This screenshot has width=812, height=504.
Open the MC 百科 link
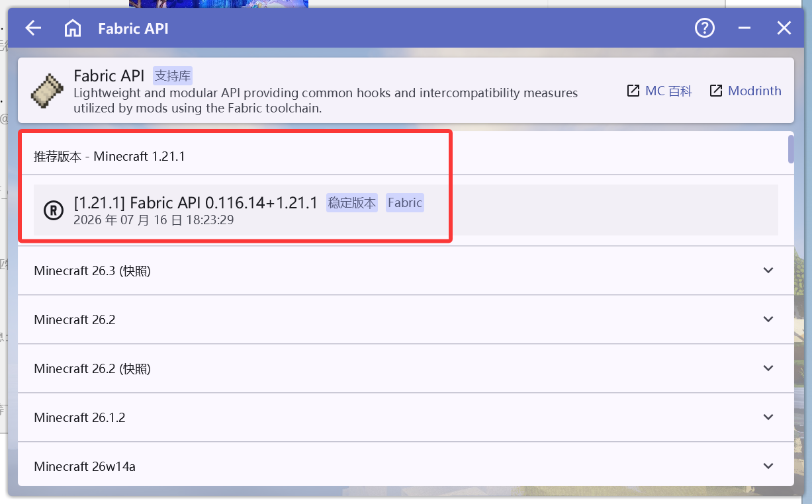pyautogui.click(x=668, y=91)
